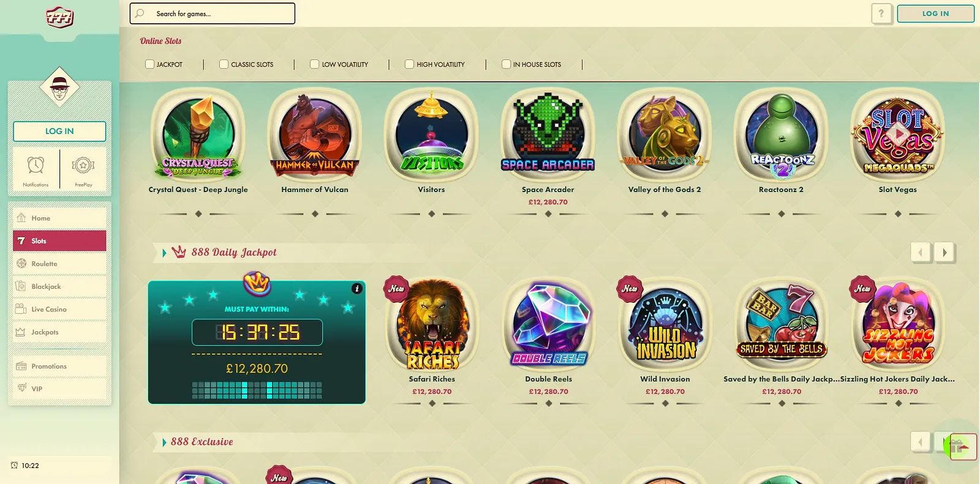Open the help question mark icon
This screenshot has height=484, width=980.
pos(881,13)
